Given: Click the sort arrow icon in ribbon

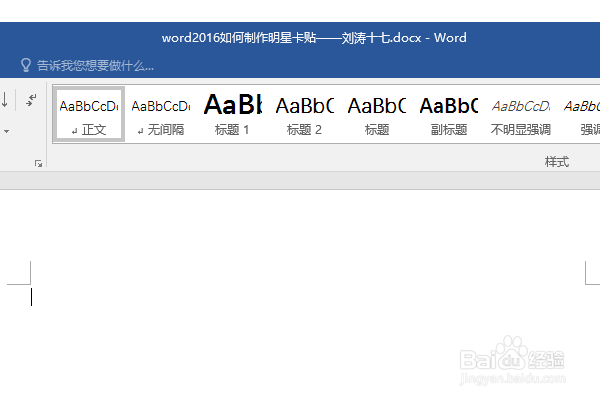Looking at the screenshot, I should tap(5, 100).
